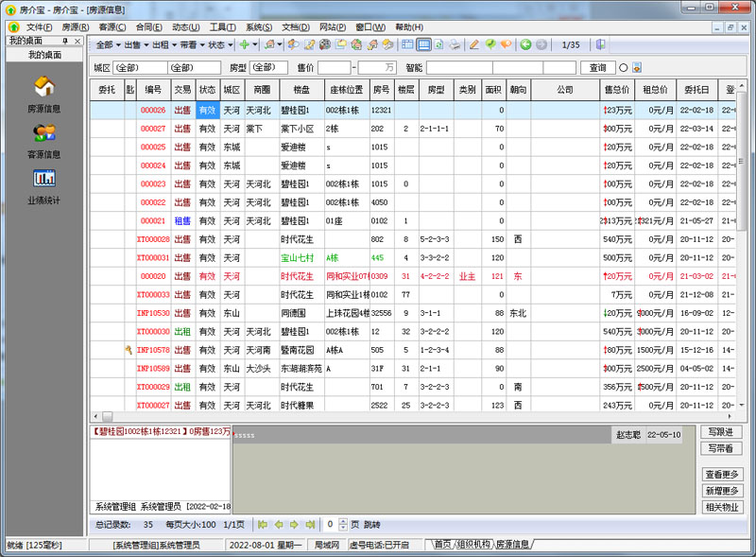756x557 pixels.
Task: Click the green speech bubble icon
Action: [x=490, y=44]
